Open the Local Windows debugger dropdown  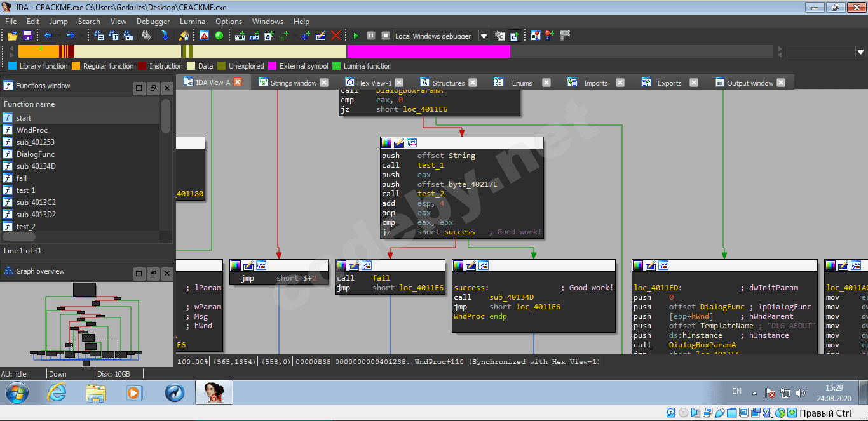tap(484, 36)
